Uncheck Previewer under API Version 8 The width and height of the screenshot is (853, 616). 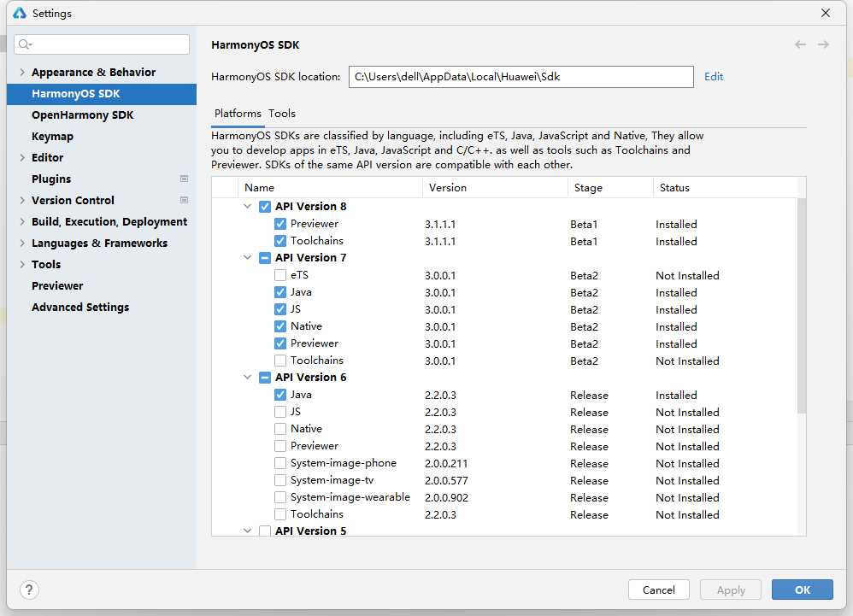pyautogui.click(x=280, y=224)
